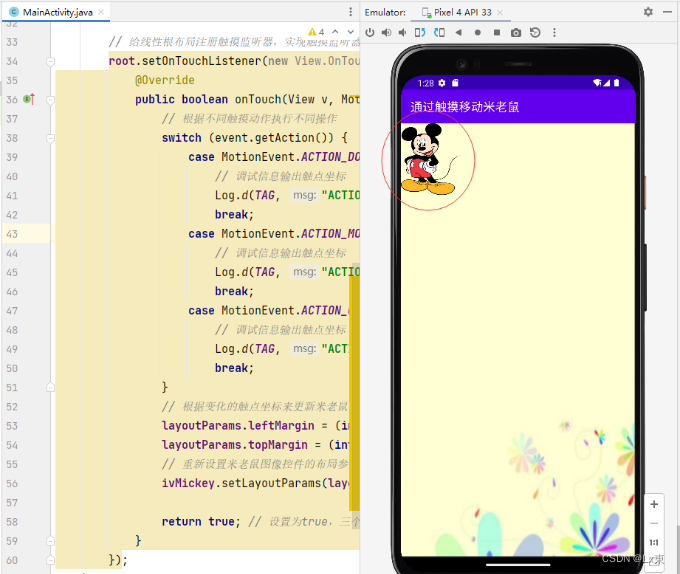The height and width of the screenshot is (574, 680).
Task: Go to previous highlighted problem arrow
Action: 335,32
